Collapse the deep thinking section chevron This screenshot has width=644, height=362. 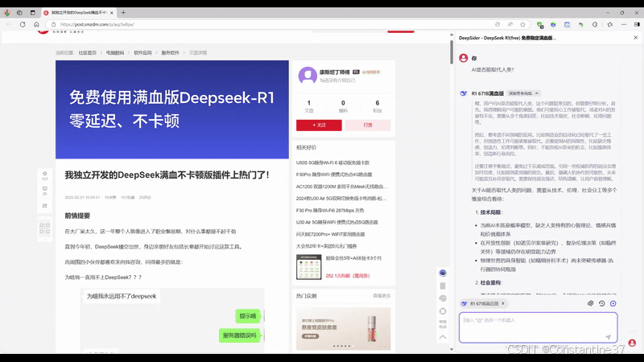pyautogui.click(x=536, y=93)
